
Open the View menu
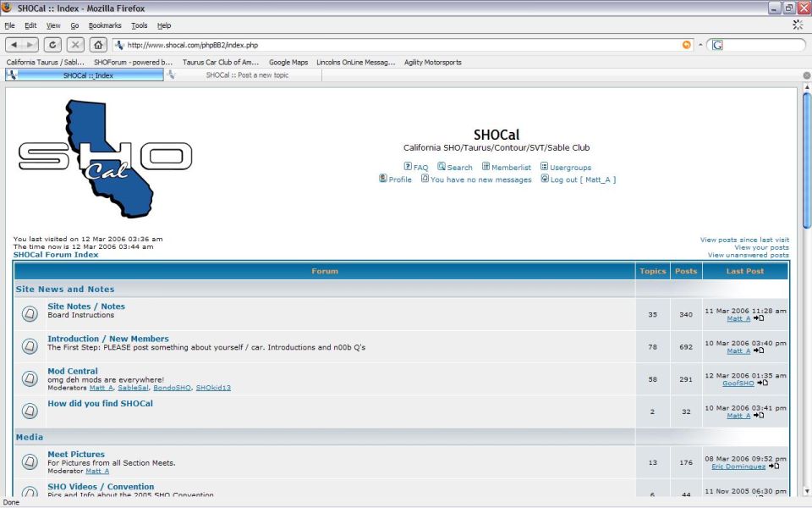coord(53,25)
